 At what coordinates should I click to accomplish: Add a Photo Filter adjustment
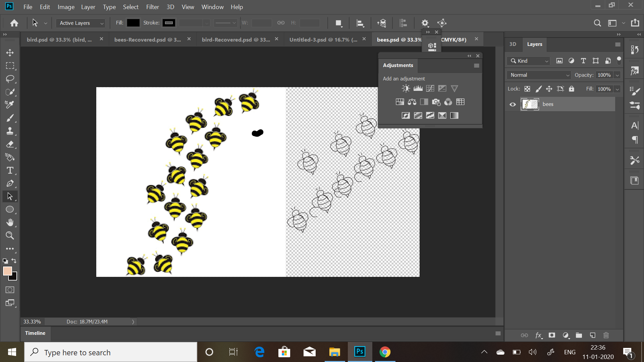click(436, 102)
